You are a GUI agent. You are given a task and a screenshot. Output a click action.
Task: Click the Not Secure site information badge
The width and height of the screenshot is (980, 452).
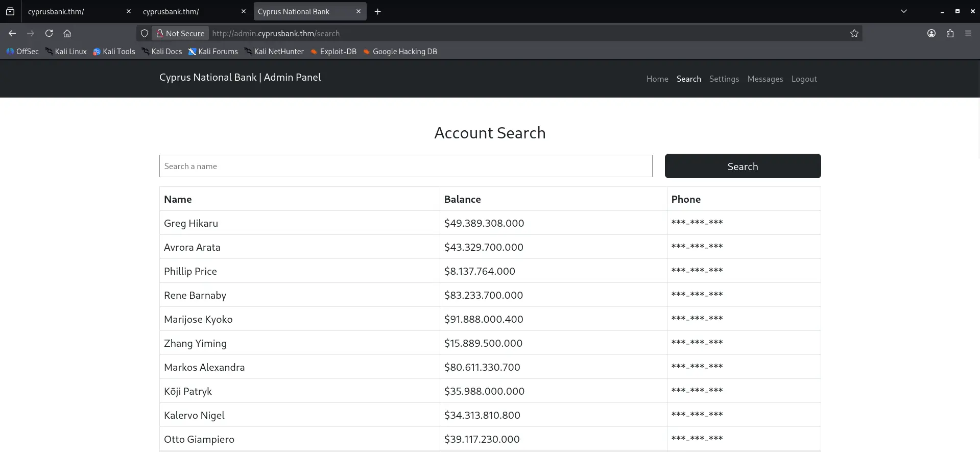tap(180, 33)
